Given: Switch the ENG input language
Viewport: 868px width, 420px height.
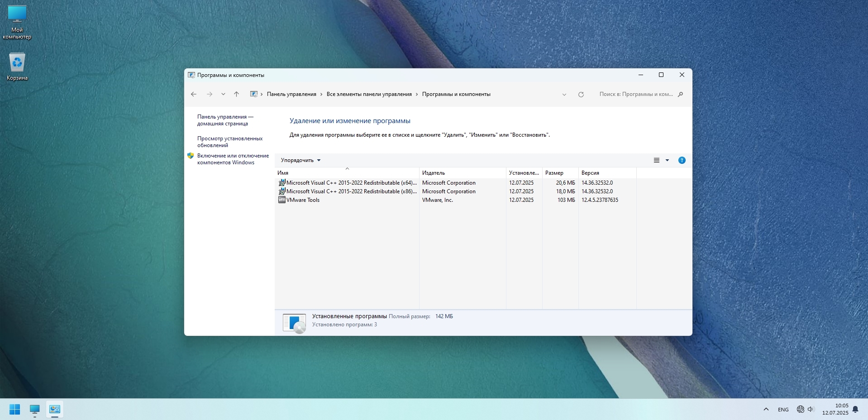Looking at the screenshot, I should (x=783, y=410).
